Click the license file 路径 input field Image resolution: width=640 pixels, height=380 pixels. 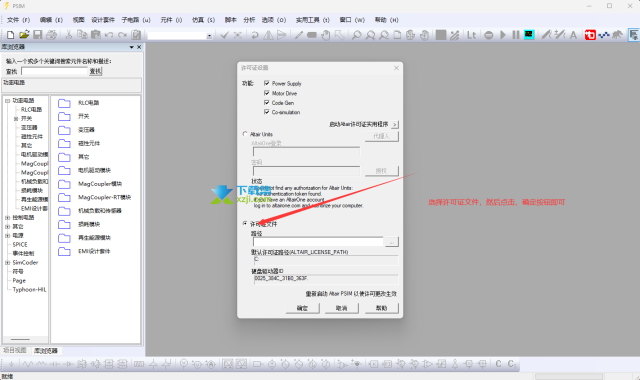point(318,242)
